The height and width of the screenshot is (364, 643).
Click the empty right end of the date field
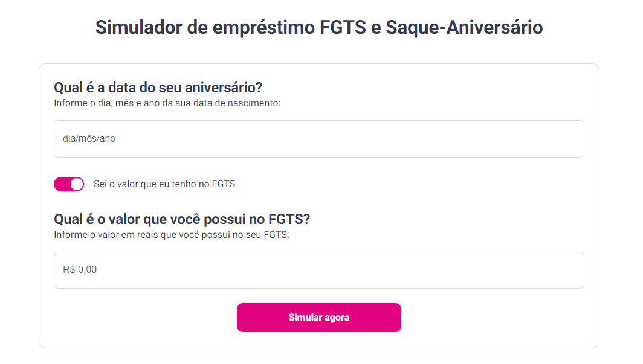pos(544,139)
